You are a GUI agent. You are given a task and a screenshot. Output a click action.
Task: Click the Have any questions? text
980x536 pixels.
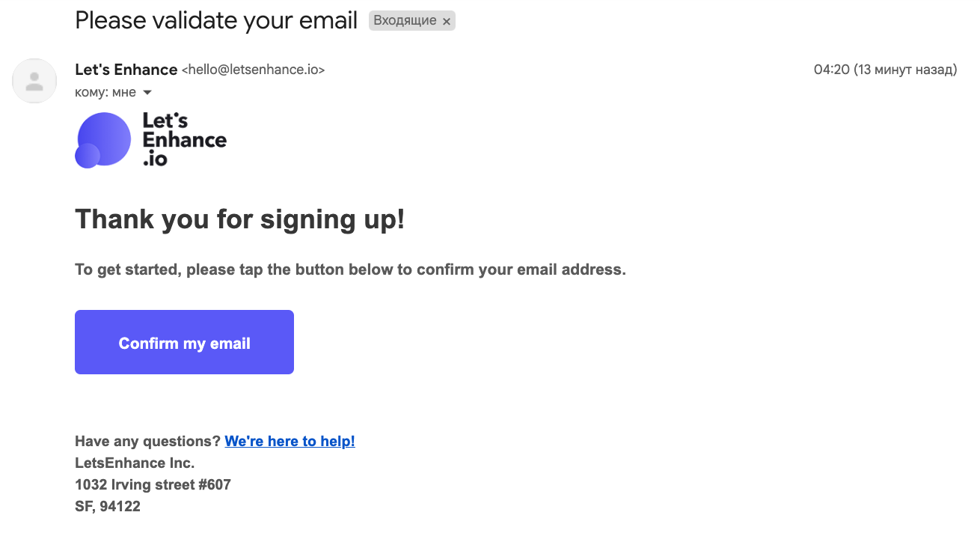pyautogui.click(x=147, y=442)
